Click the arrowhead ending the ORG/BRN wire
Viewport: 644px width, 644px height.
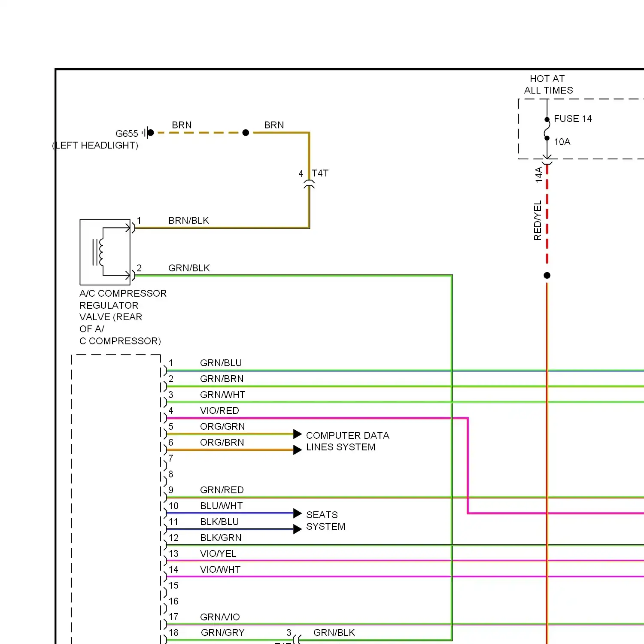pos(298,450)
